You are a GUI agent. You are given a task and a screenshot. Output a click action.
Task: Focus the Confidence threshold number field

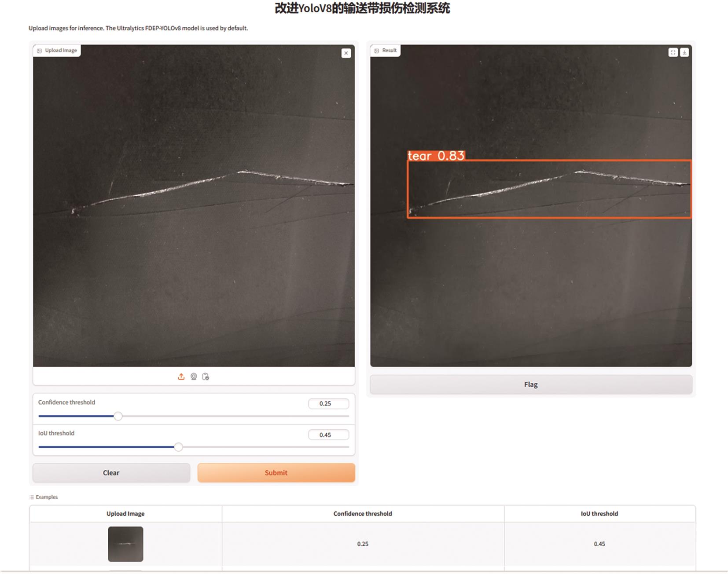[328, 403]
